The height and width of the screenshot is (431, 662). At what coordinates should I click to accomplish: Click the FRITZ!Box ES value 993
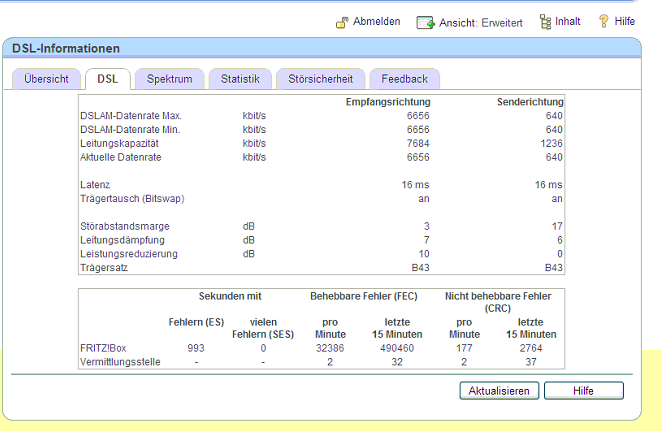click(196, 348)
